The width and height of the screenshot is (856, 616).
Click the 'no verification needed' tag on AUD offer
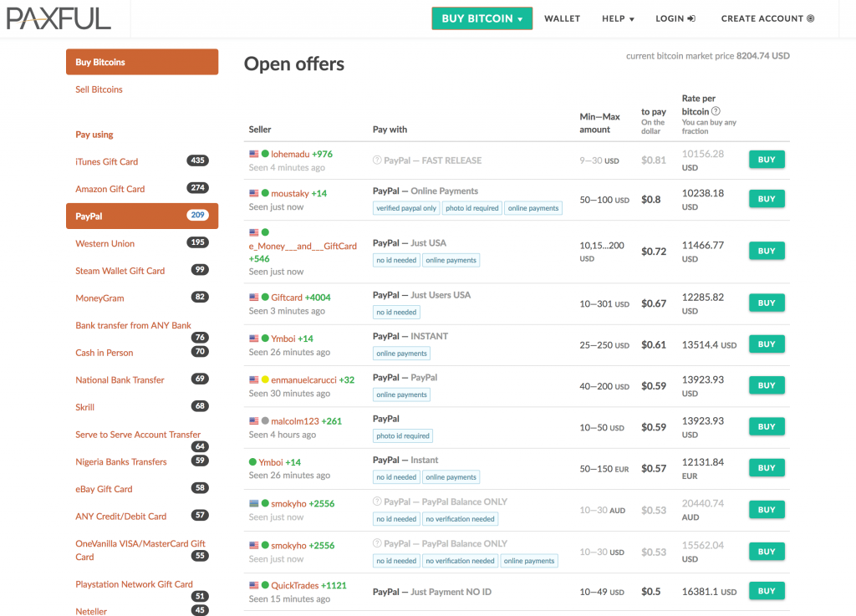pyautogui.click(x=460, y=519)
